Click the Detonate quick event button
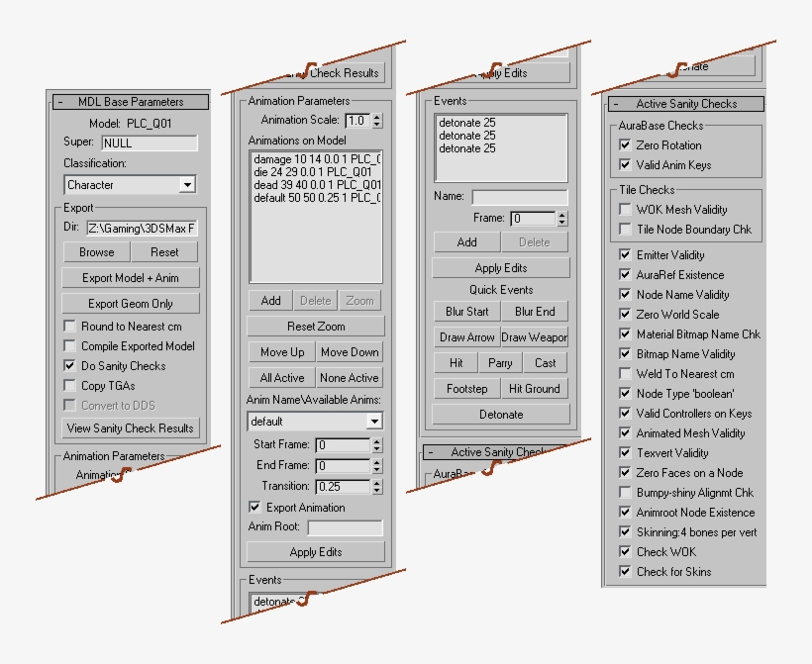Image resolution: width=812 pixels, height=664 pixels. (500, 415)
